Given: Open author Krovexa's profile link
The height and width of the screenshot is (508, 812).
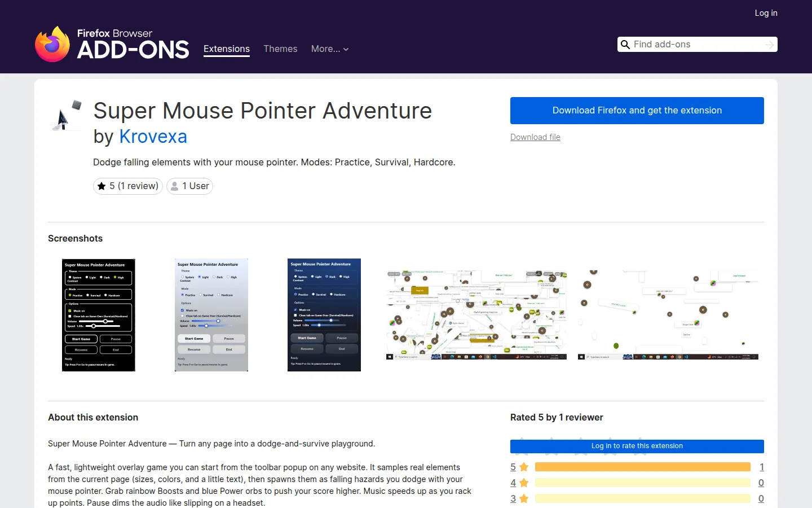Looking at the screenshot, I should point(153,137).
